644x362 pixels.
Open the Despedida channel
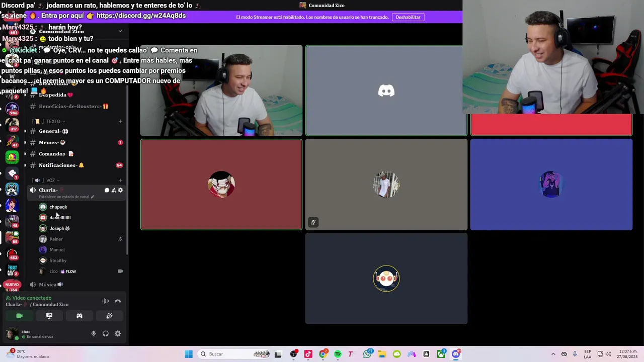(75, 95)
